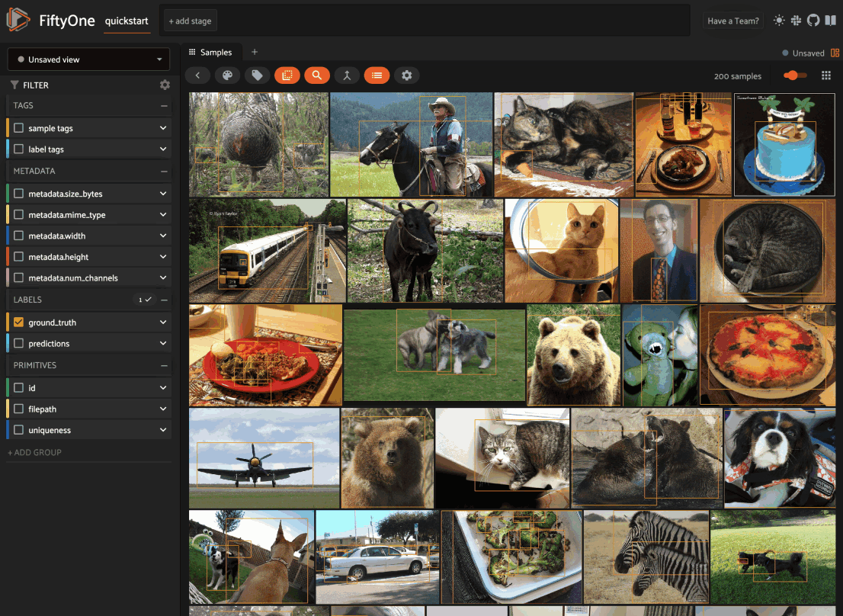Check the metadata.num_channels checkbox
Viewport: 843px width, 616px height.
pos(19,278)
